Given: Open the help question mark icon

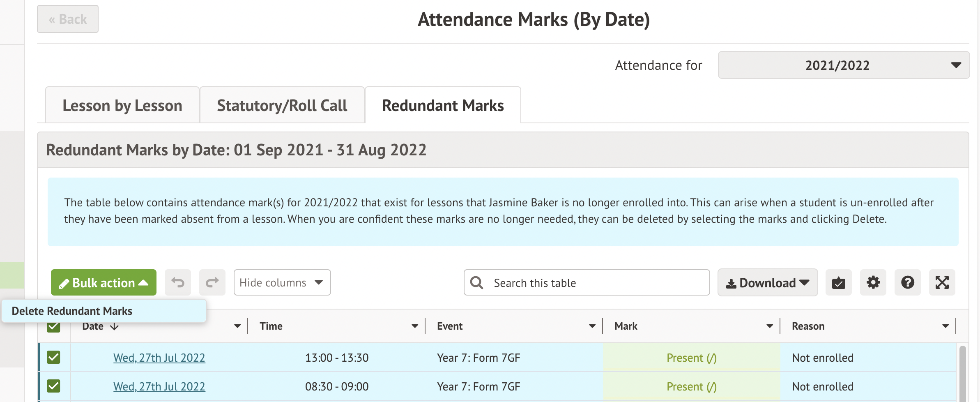Looking at the screenshot, I should coord(907,283).
